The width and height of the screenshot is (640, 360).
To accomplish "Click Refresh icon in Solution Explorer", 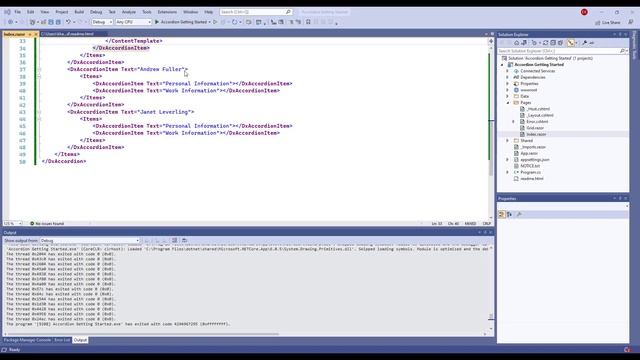I will coord(545,43).
